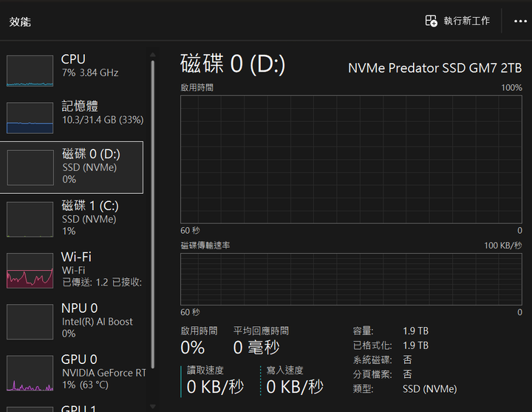Click the 啟用時間 active time graph

351,159
